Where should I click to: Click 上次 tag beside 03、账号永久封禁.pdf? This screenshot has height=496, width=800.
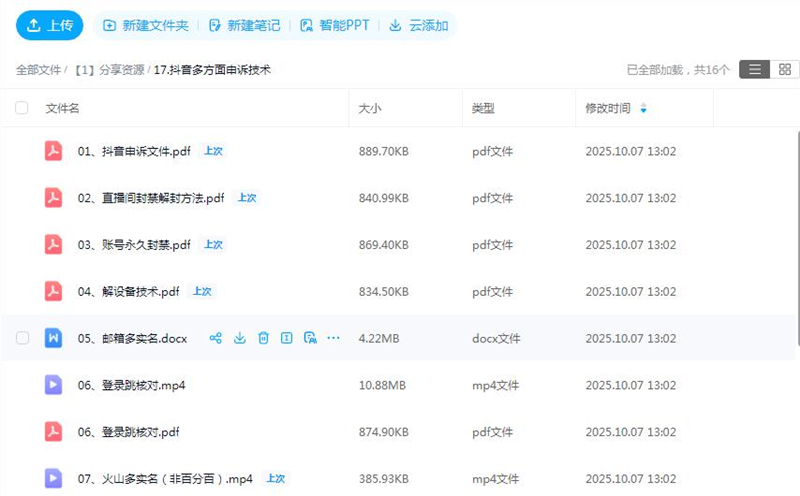pos(213,244)
